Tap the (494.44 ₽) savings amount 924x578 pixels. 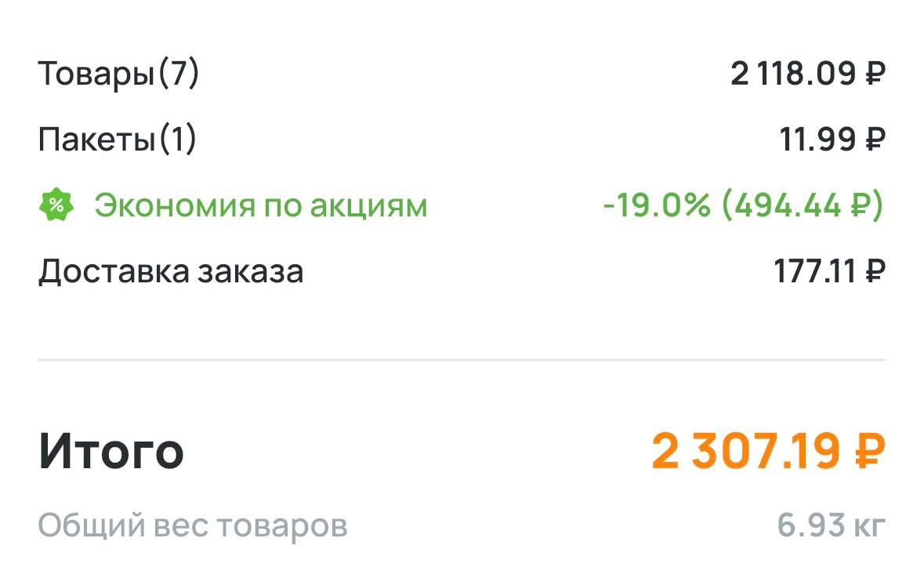(x=802, y=205)
